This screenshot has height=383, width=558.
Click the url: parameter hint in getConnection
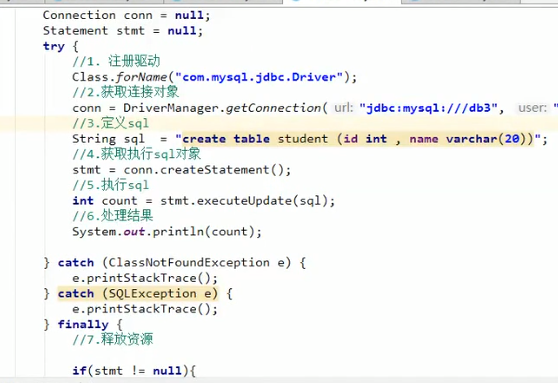343,108
